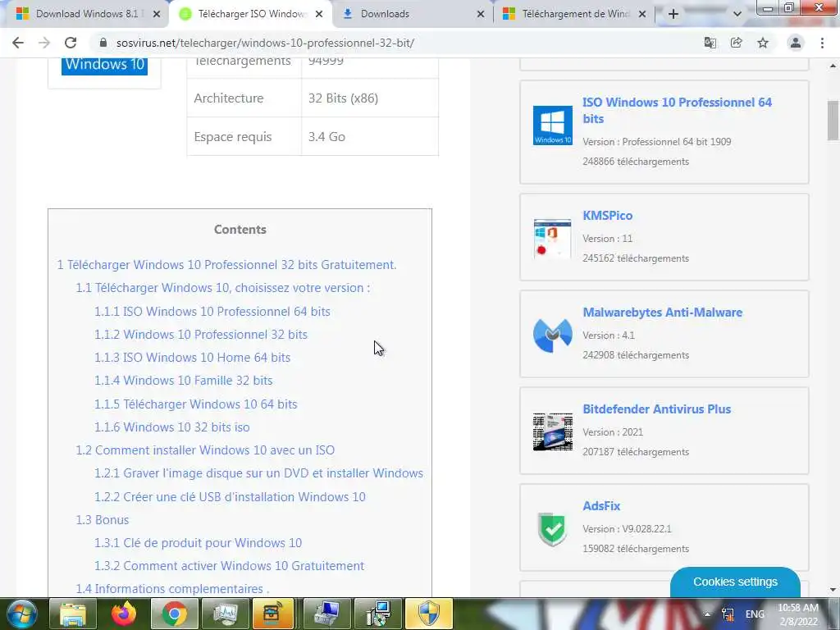Click the 3.4 Go required space value

pyautogui.click(x=326, y=137)
